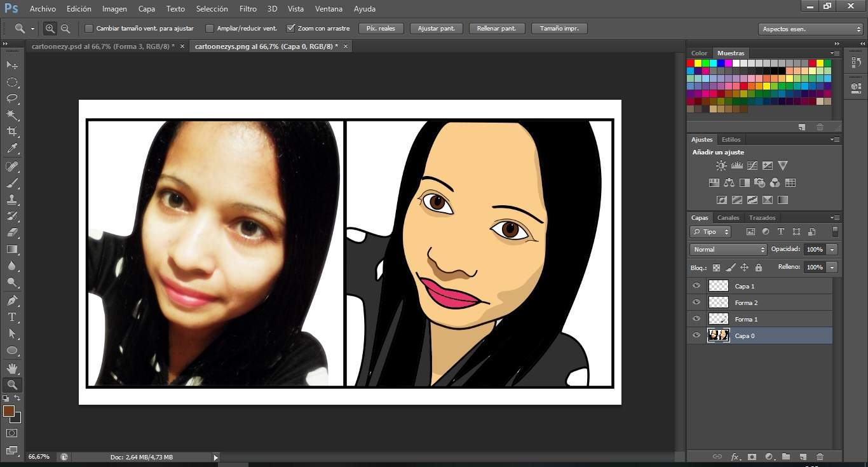Image resolution: width=868 pixels, height=467 pixels.
Task: Select the Magic Wand tool
Action: (12, 115)
